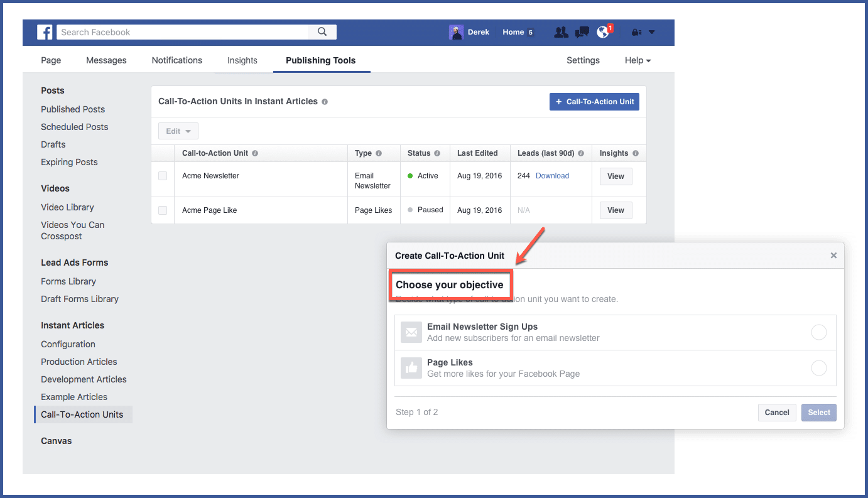
Task: Expand the Help menu
Action: 637,60
